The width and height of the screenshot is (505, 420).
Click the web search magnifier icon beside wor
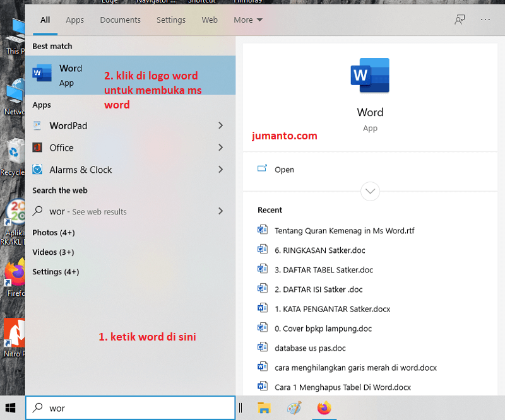point(37,211)
